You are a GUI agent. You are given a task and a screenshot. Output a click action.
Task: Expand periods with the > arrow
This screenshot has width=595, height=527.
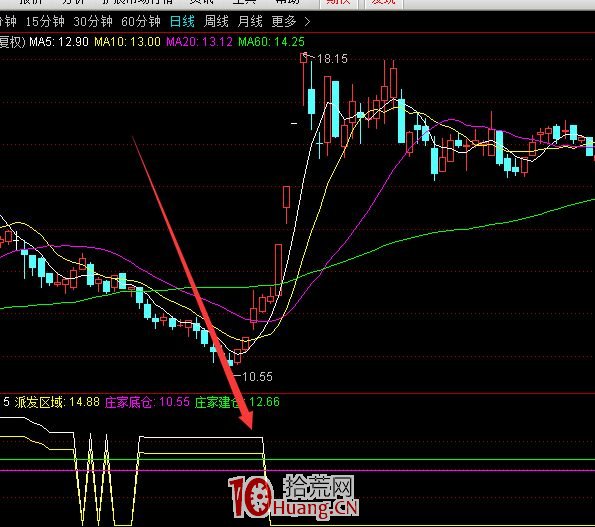pos(307,22)
